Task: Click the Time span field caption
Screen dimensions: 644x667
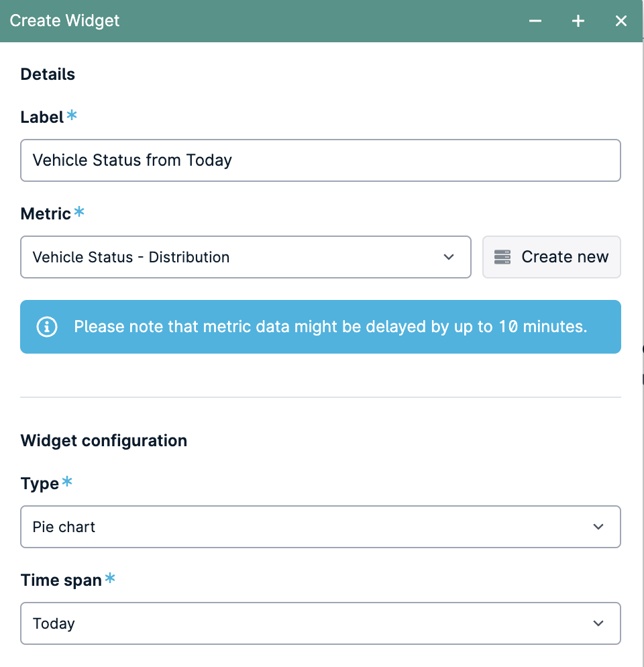Action: [x=61, y=580]
